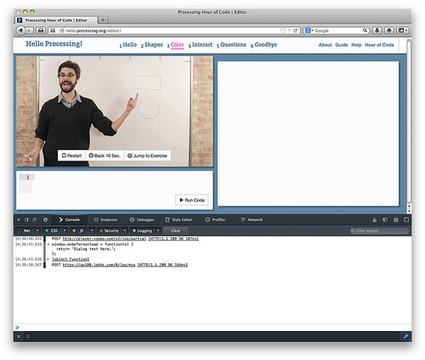Viewport: 425px width, 360px height.
Task: Open the Debugger tab
Action: (142, 220)
